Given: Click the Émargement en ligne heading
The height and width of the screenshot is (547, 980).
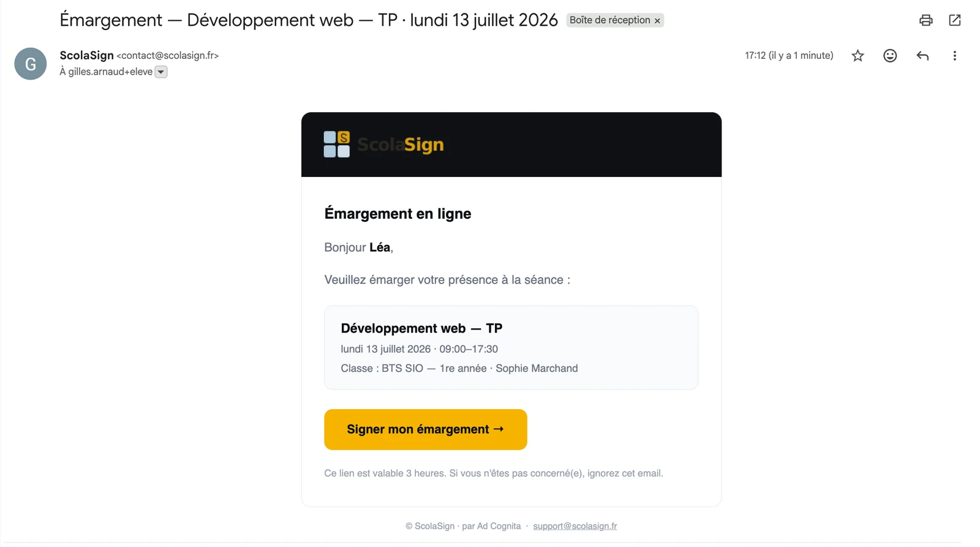Looking at the screenshot, I should coord(398,214).
